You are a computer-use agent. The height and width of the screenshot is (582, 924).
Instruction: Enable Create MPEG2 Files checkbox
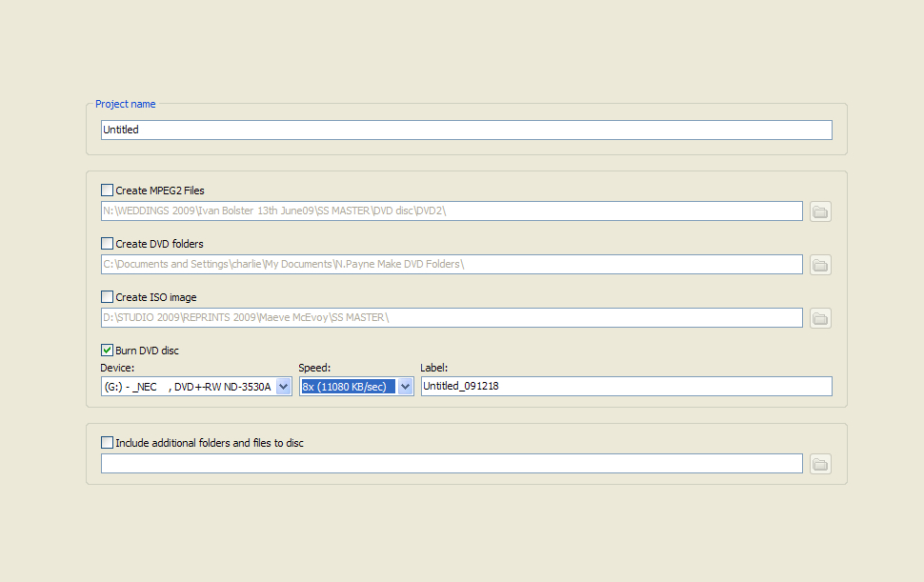[107, 191]
